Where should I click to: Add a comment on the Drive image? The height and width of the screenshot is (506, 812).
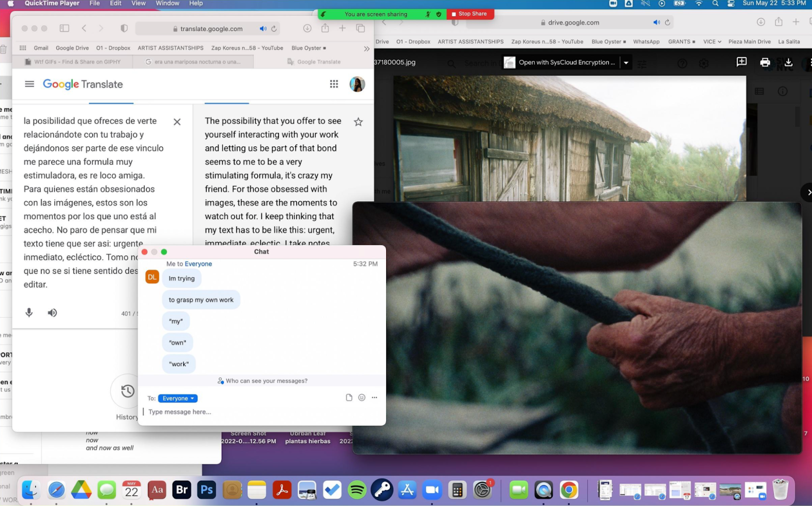[741, 62]
